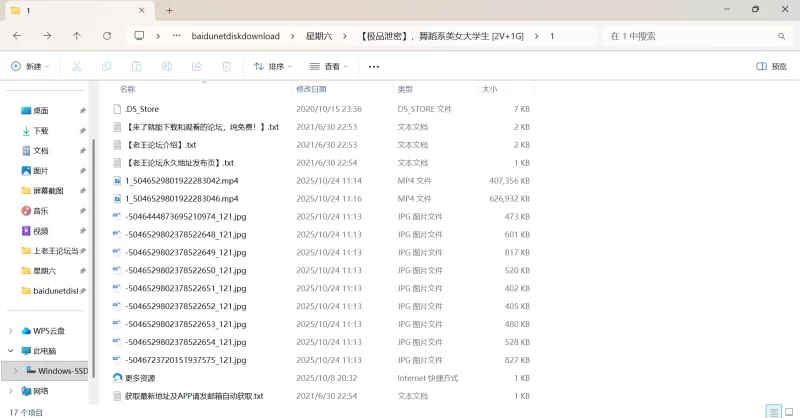
Task: Switch to details view in the status bar
Action: point(772,411)
